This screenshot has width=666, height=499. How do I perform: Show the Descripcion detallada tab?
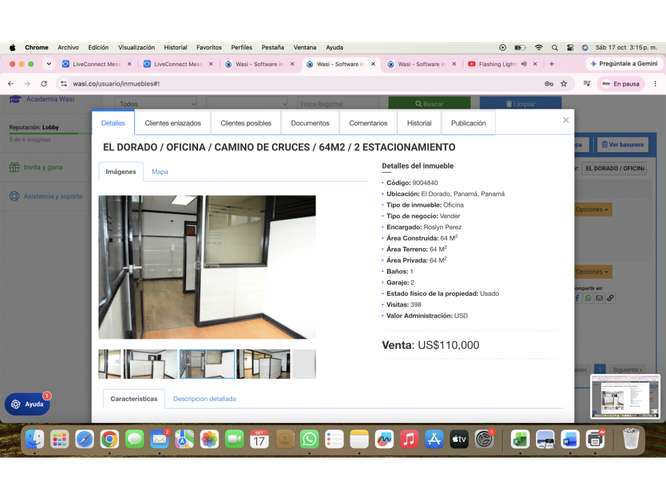(x=204, y=398)
